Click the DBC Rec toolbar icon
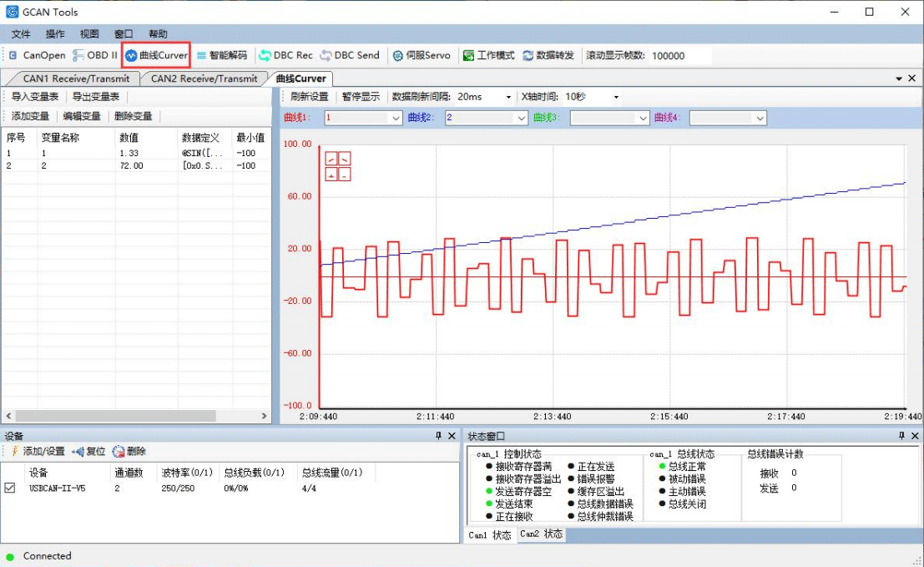The width and height of the screenshot is (924, 567). (285, 55)
